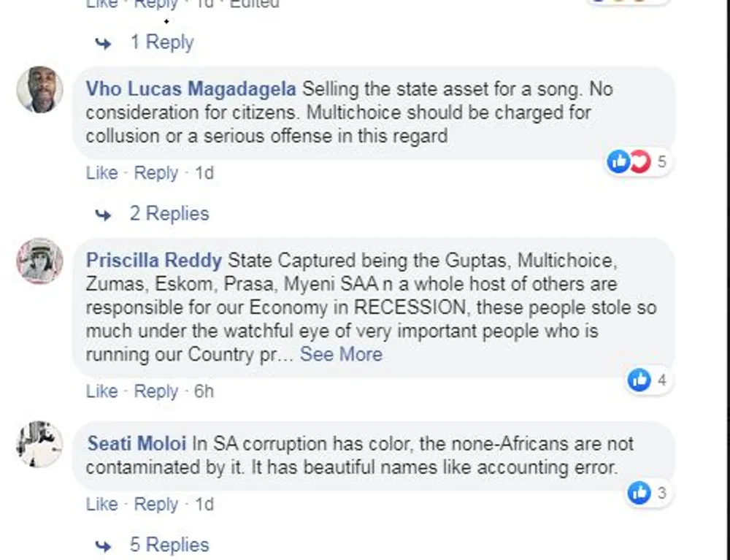Expand the 2 Replies thread
The width and height of the screenshot is (730, 560).
169,214
